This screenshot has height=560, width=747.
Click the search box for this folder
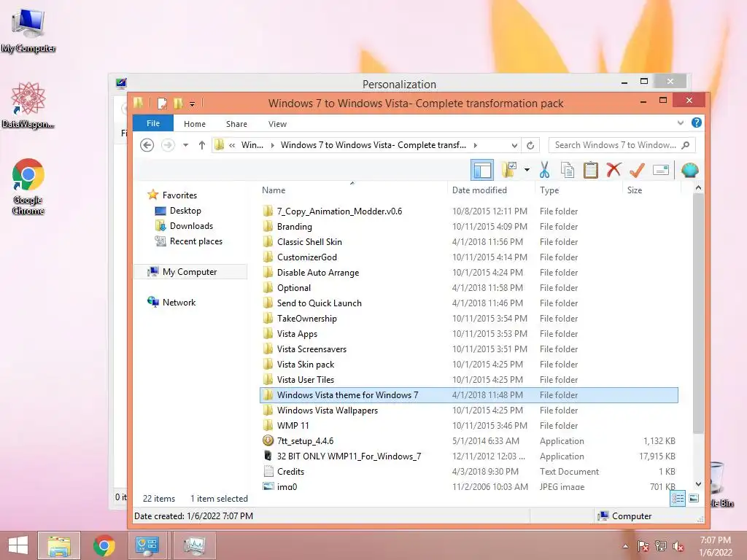point(622,145)
